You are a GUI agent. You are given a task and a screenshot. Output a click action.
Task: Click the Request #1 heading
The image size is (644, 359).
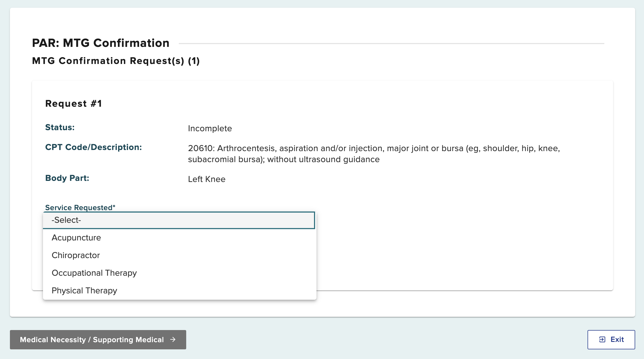pos(74,103)
